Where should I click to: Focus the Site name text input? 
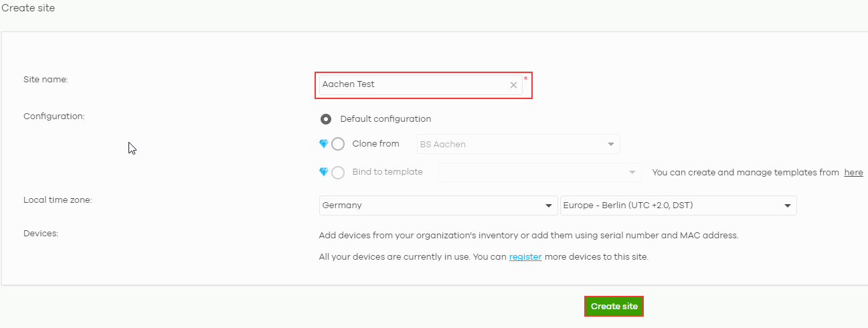click(x=413, y=85)
